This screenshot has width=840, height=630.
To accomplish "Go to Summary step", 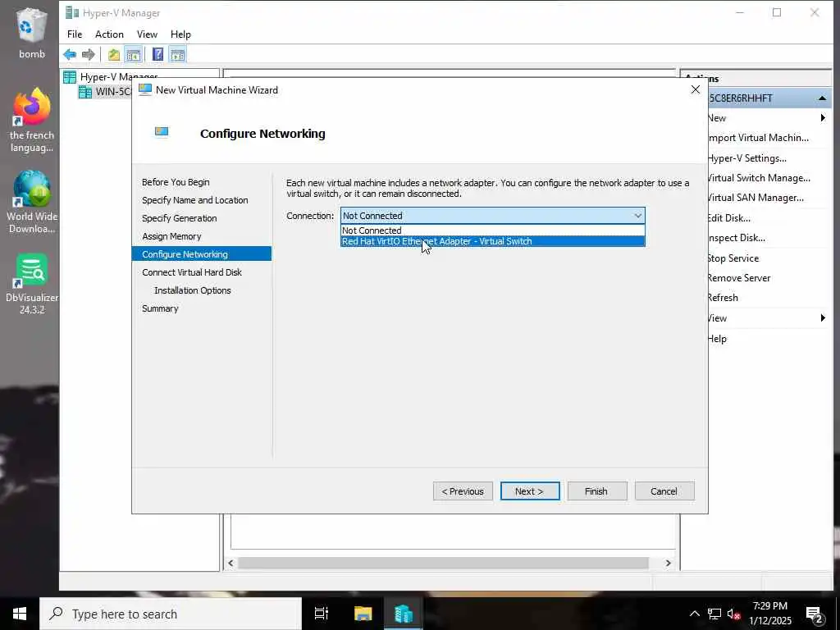I will (160, 308).
